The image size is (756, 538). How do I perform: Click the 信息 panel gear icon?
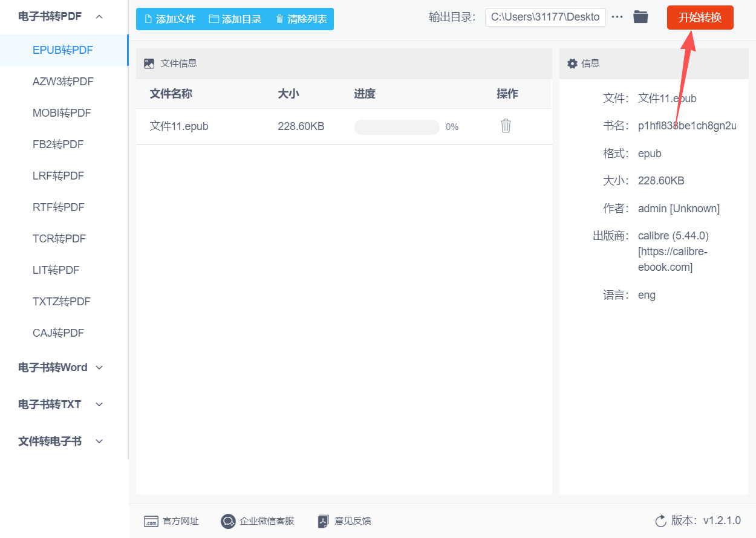pos(572,63)
